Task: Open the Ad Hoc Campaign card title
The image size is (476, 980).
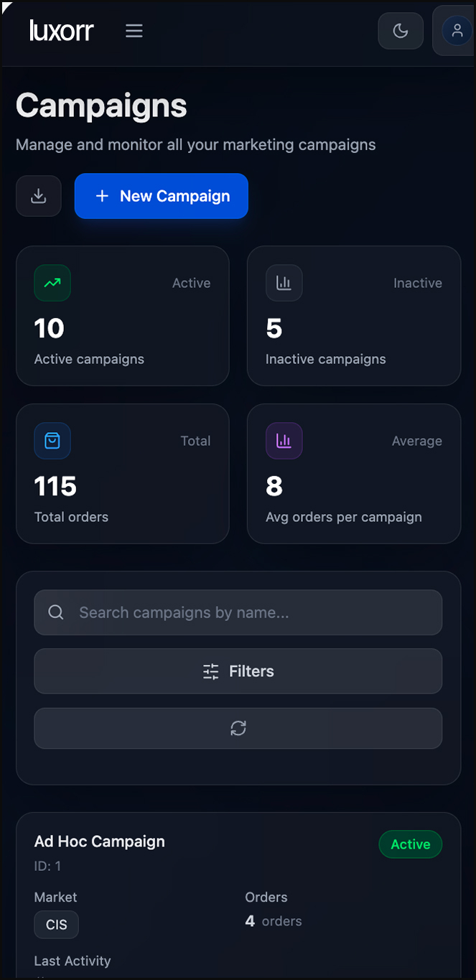Action: tap(100, 841)
